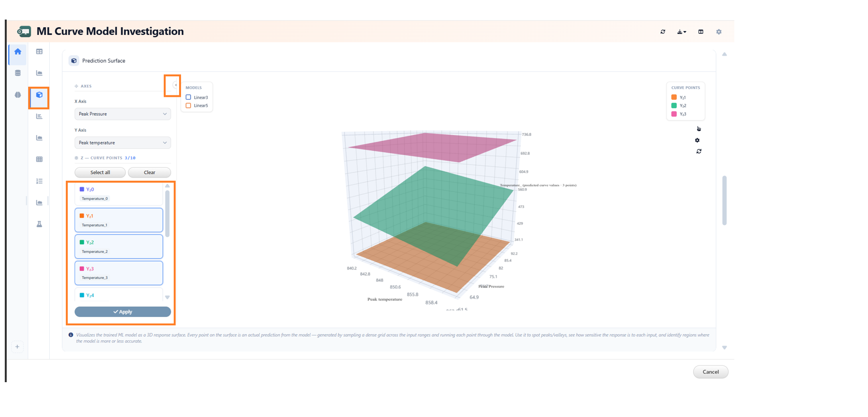This screenshot has width=868, height=417.
Task: Click the refresh icon in header
Action: [663, 32]
